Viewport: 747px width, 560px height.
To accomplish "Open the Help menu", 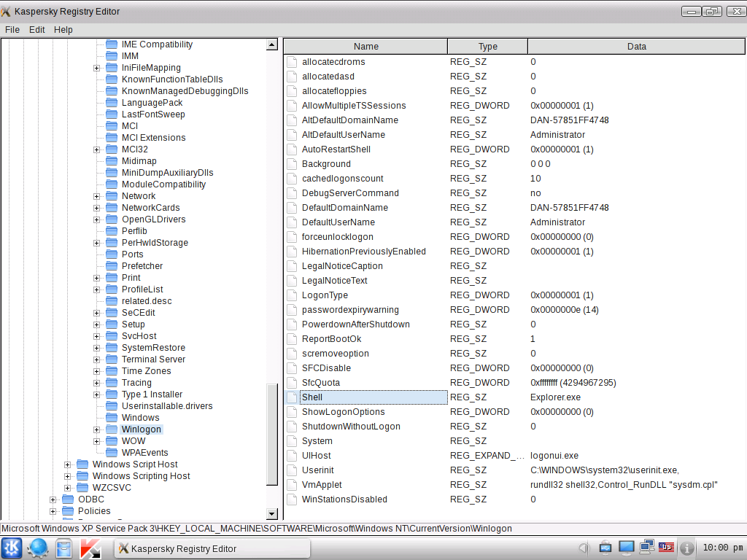I will [63, 29].
